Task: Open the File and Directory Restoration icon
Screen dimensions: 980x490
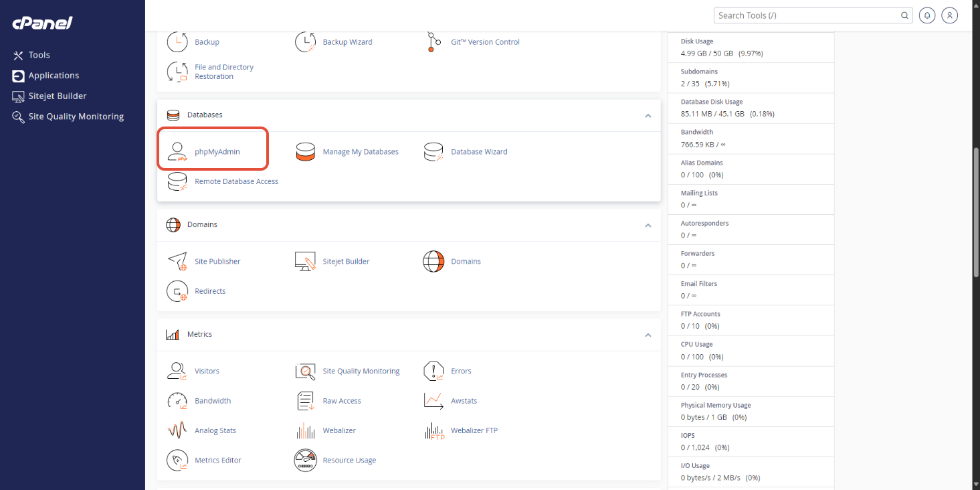Action: pyautogui.click(x=177, y=72)
